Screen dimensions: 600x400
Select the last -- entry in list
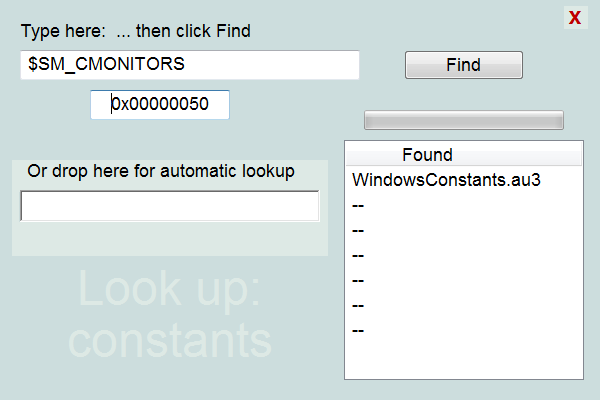pos(358,331)
